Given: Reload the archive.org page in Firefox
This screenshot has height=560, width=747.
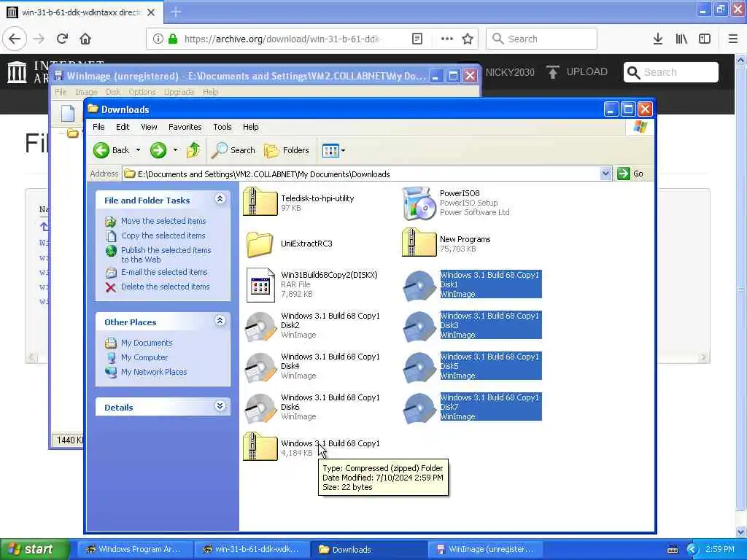Looking at the screenshot, I should tap(62, 39).
